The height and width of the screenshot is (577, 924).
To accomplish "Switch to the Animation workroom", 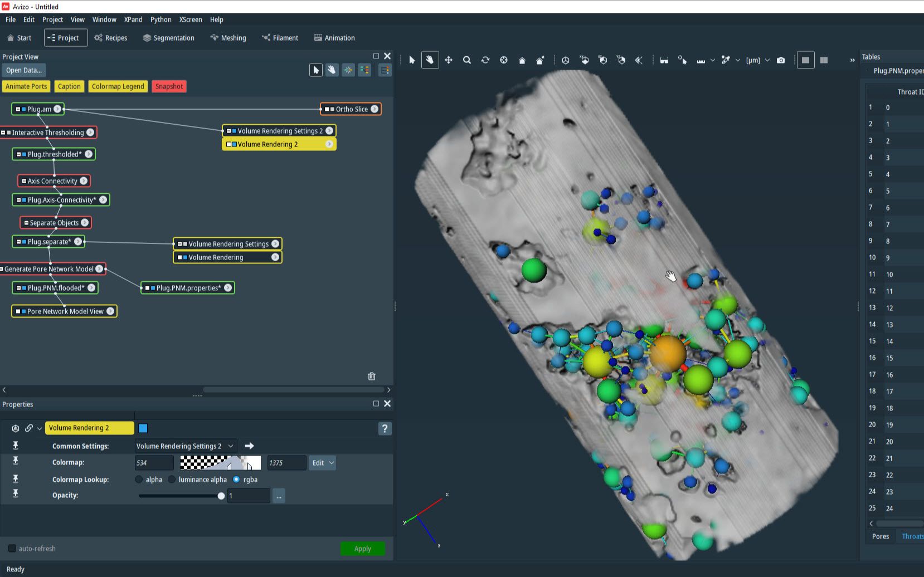I will pyautogui.click(x=334, y=38).
